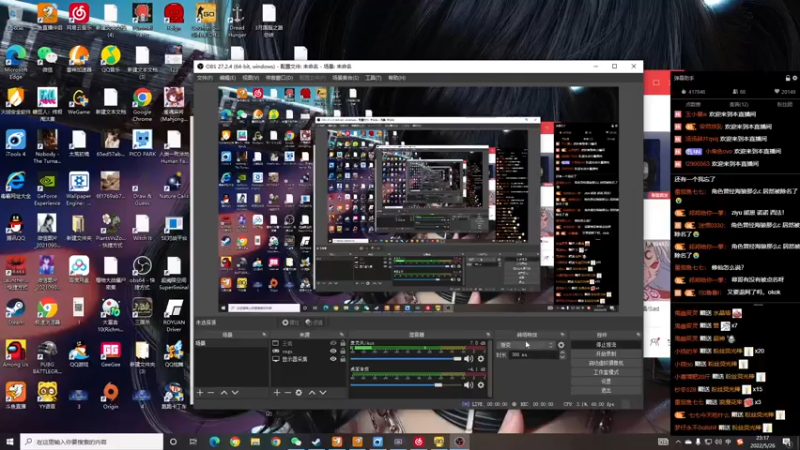The width and height of the screenshot is (800, 450).
Task: Open the scene transition type dropdown
Action: click(526, 345)
